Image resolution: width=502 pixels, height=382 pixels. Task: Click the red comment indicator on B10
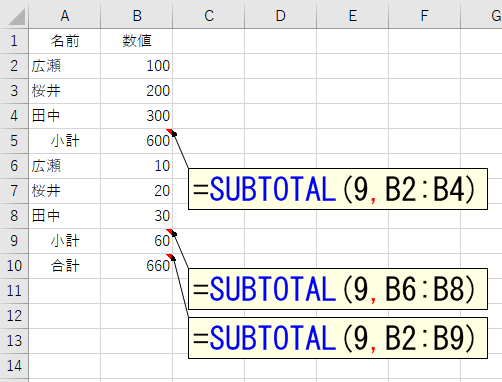click(x=170, y=256)
